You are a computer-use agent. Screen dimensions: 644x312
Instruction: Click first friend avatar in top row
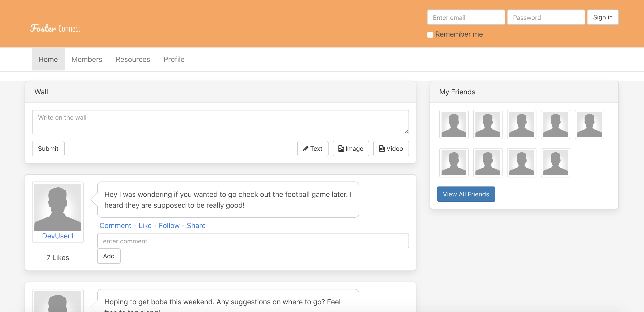coord(454,124)
